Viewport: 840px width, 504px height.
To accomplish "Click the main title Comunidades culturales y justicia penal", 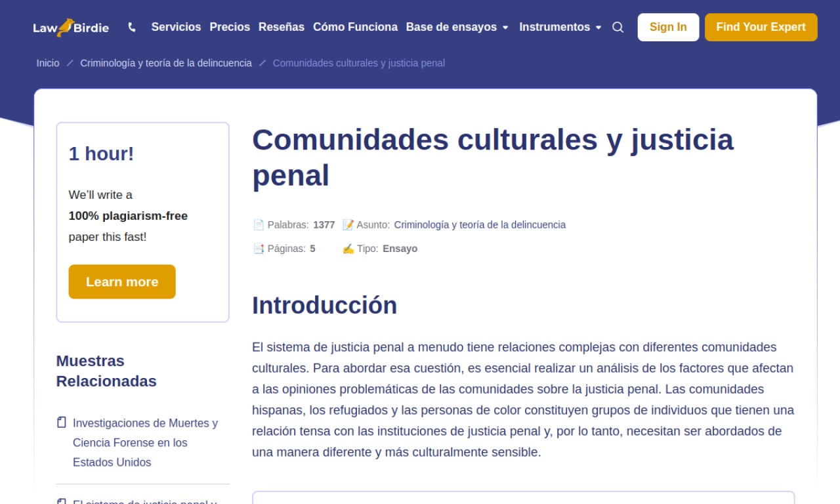I will [493, 157].
